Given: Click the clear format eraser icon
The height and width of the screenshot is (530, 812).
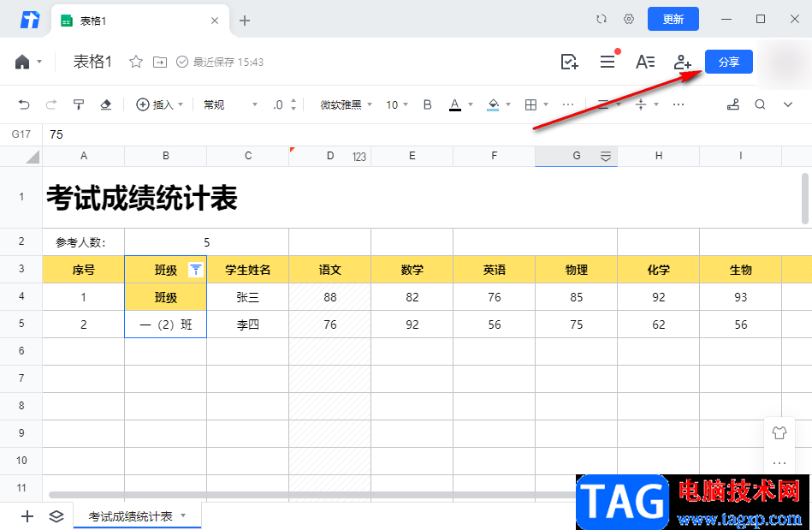Looking at the screenshot, I should click(x=105, y=104).
